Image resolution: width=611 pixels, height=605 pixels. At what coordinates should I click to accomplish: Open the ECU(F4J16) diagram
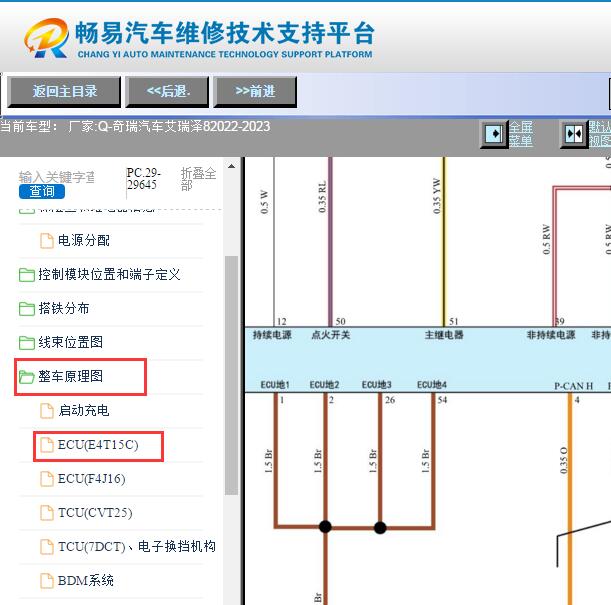92,478
